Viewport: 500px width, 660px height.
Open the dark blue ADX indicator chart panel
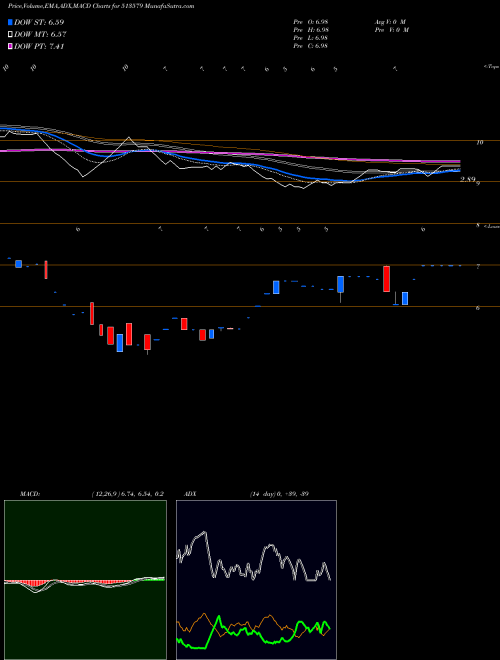(x=256, y=580)
